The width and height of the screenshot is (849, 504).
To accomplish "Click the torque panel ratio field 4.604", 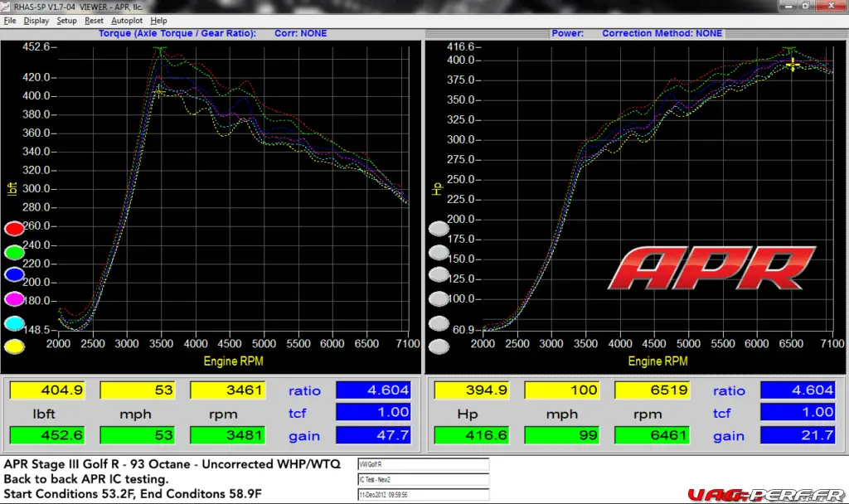I will point(374,390).
